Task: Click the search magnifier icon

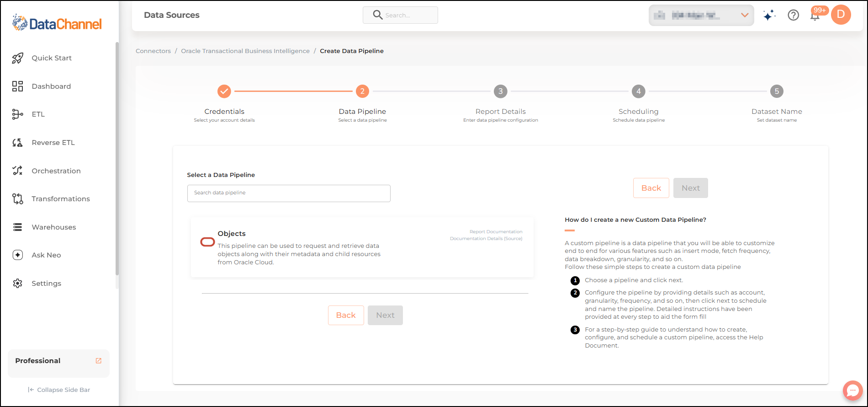Action: coord(377,15)
